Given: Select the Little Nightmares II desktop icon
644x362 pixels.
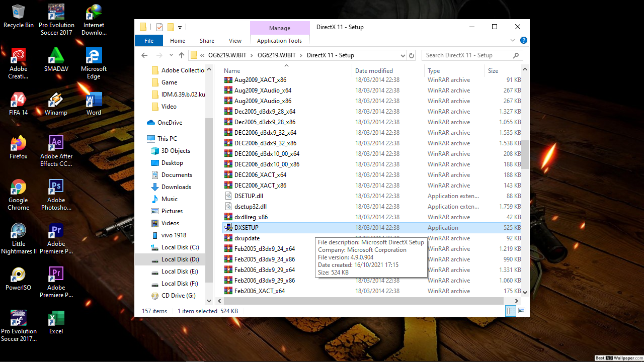Looking at the screenshot, I should pos(19,238).
